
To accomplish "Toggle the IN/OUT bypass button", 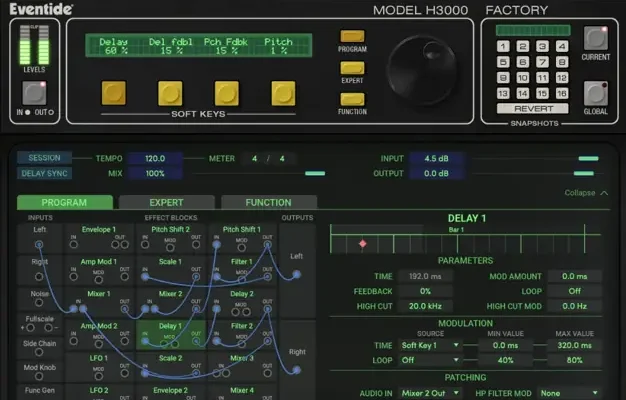I will click(34, 92).
